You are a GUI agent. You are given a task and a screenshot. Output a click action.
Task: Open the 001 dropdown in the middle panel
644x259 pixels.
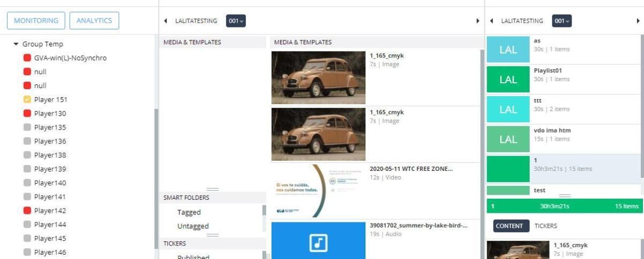pyautogui.click(x=236, y=21)
